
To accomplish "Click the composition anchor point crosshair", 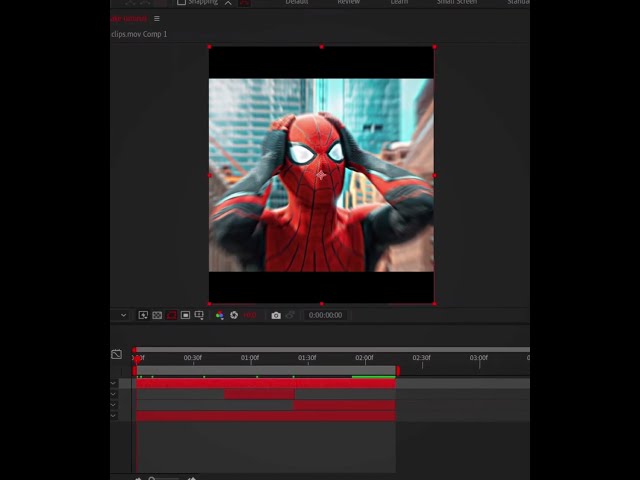I will click(321, 175).
